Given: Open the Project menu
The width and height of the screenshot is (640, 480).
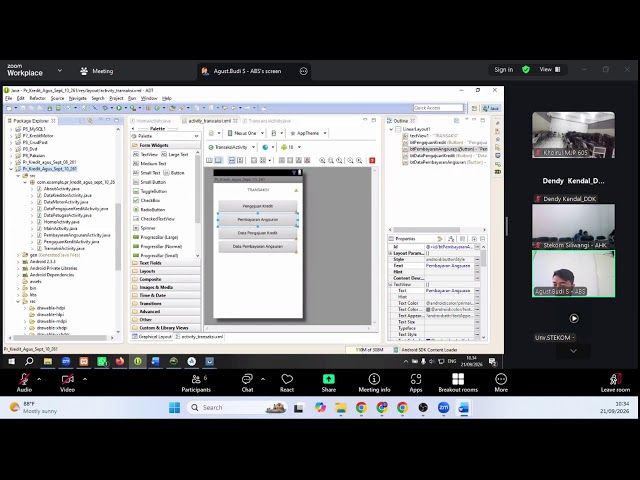Looking at the screenshot, I should click(x=116, y=98).
